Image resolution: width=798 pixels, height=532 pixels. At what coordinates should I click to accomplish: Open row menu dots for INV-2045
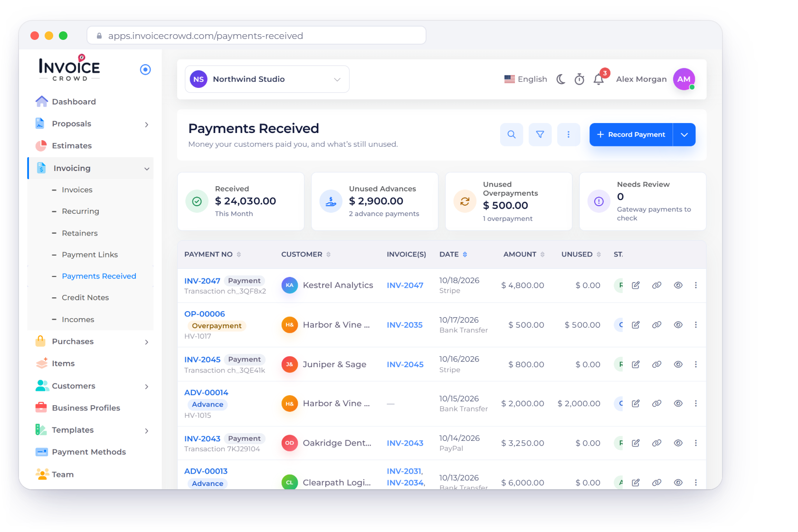pos(696,364)
